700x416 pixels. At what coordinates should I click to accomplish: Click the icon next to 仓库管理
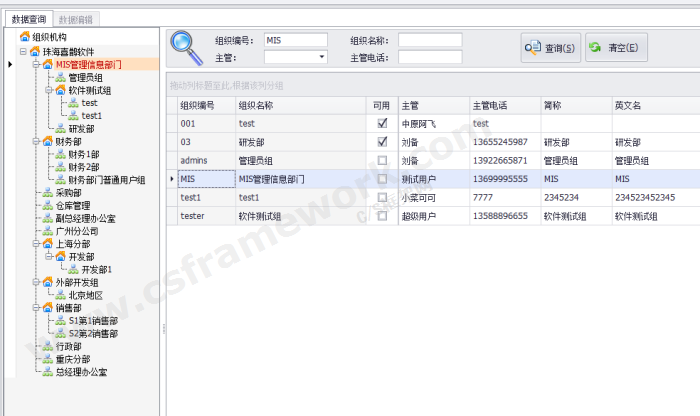(x=47, y=205)
